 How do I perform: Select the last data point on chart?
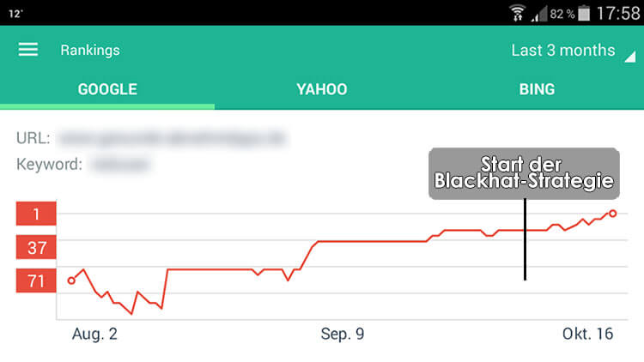pyautogui.click(x=612, y=213)
